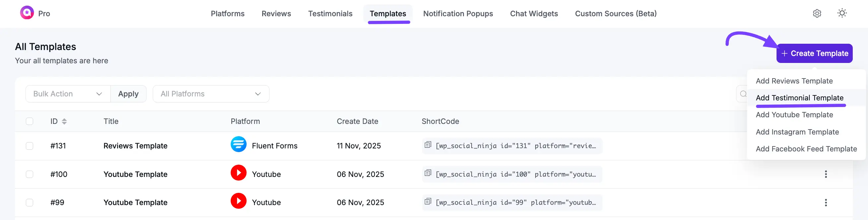
Task: Select Add Instagram Template option
Action: click(x=797, y=132)
